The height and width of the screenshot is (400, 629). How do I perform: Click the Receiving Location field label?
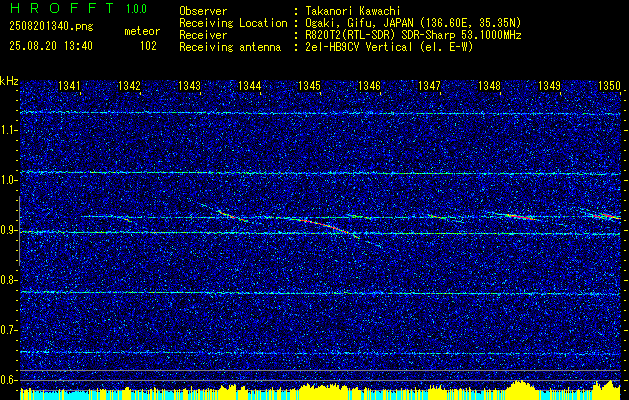[x=233, y=23]
